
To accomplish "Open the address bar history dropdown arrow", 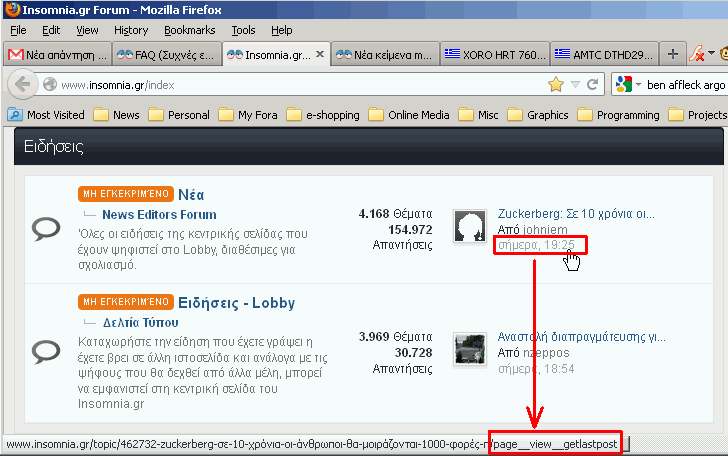I will coord(575,85).
